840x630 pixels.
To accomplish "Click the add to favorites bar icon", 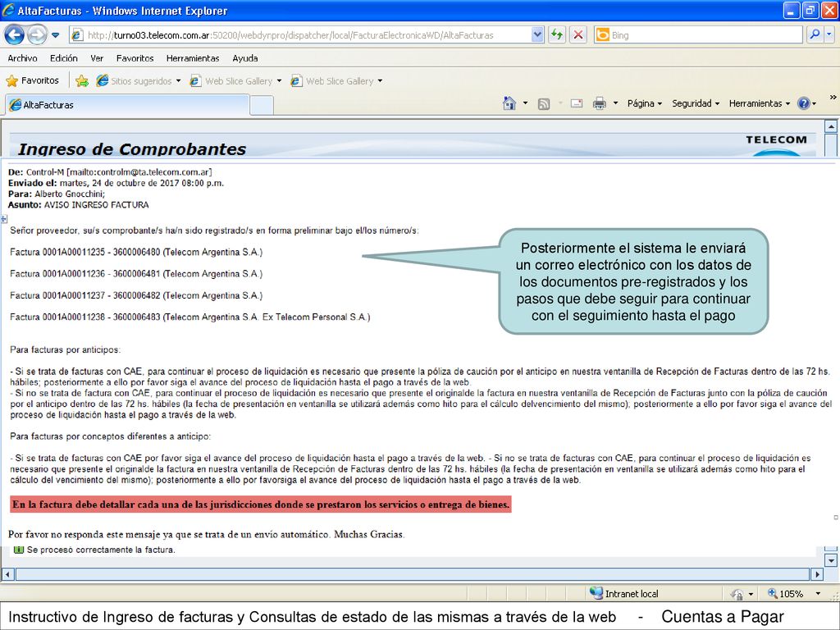I will click(82, 81).
